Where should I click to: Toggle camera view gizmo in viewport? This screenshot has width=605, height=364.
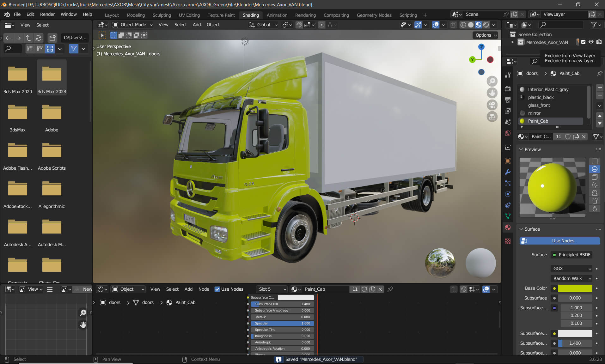[492, 105]
